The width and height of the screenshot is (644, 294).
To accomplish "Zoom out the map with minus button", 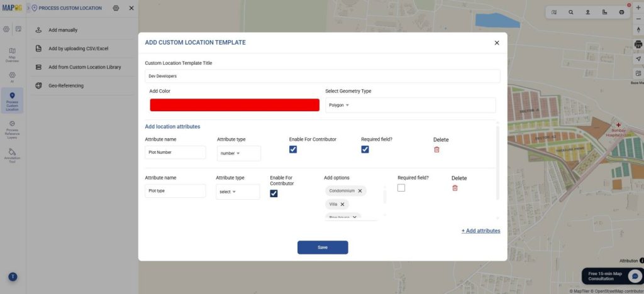I will pos(638,19).
